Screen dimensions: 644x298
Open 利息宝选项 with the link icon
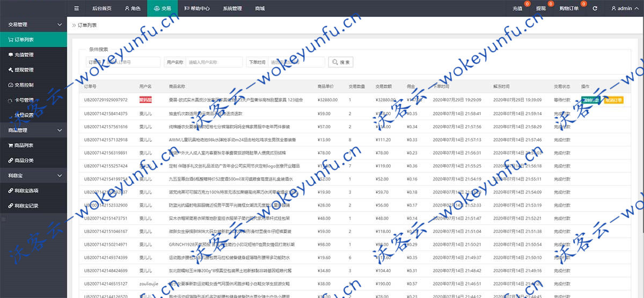(33, 191)
